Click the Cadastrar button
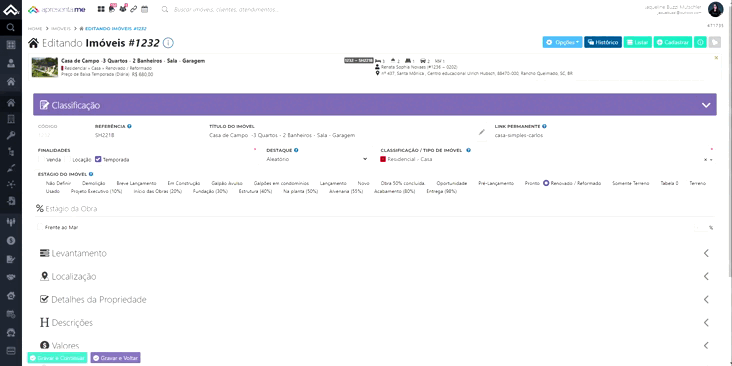The height and width of the screenshot is (366, 732). pyautogui.click(x=673, y=42)
